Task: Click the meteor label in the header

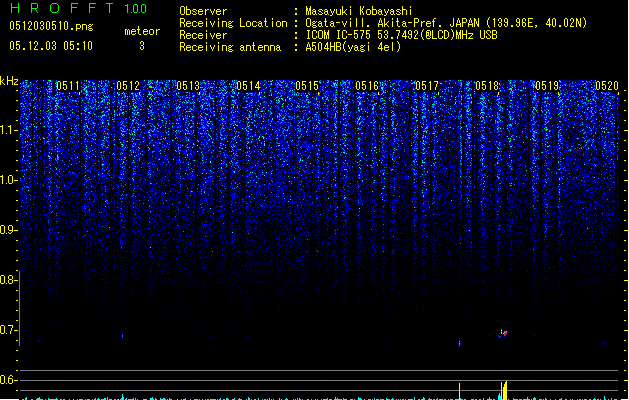Action: click(x=142, y=31)
